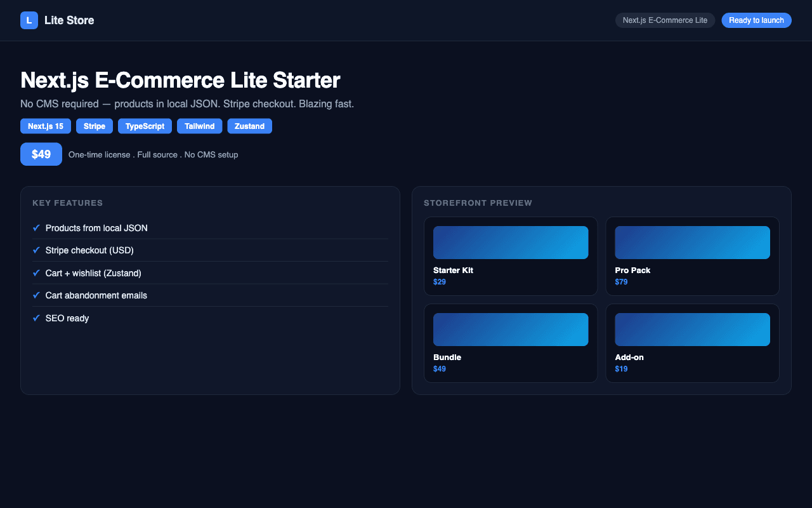The width and height of the screenshot is (812, 508).
Task: Click the $19 Add-on price
Action: point(621,369)
